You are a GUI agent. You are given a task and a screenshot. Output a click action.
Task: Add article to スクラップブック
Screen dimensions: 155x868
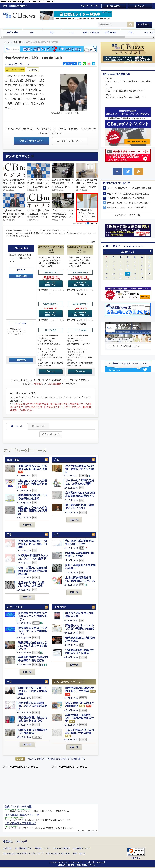(x=15, y=70)
